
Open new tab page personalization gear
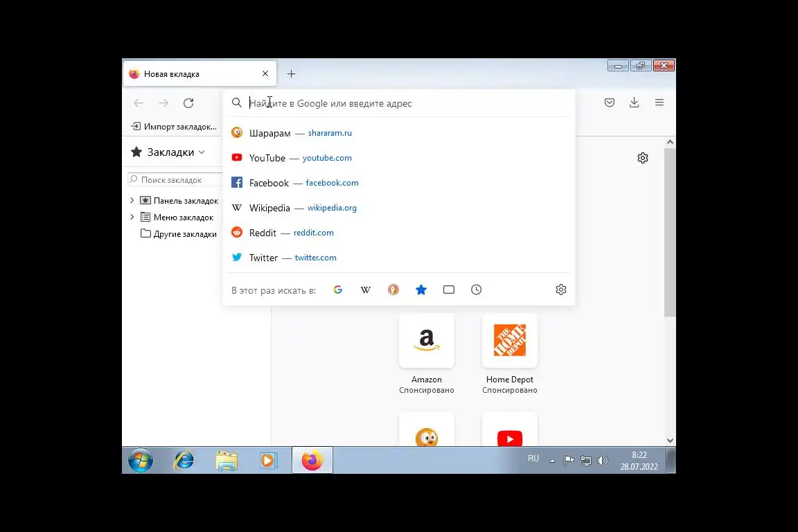(x=643, y=158)
